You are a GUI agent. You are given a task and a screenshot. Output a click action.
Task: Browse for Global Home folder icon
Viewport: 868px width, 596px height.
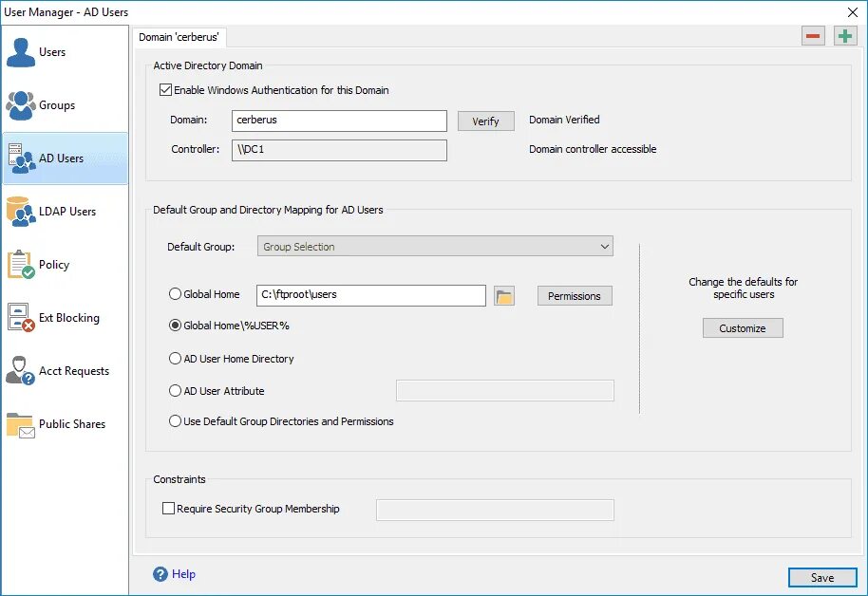click(503, 296)
